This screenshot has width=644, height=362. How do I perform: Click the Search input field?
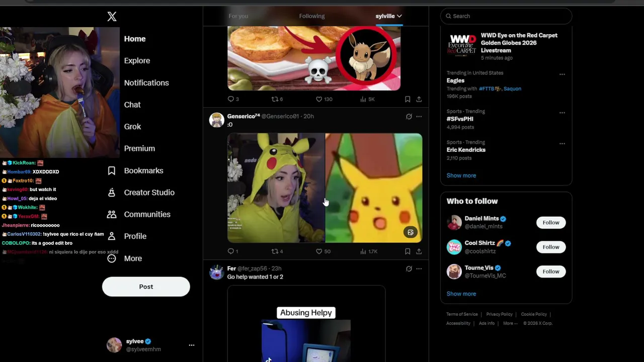(x=506, y=16)
